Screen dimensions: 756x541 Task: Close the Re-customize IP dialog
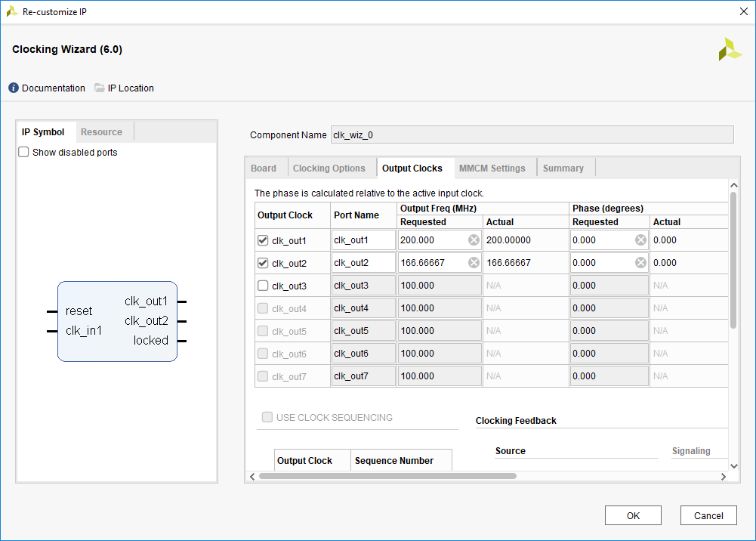pos(743,11)
